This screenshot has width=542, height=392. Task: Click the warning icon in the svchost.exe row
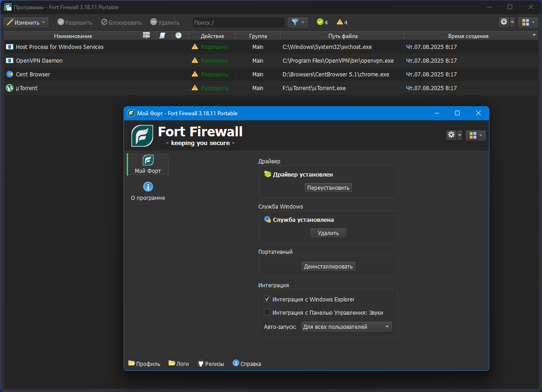[x=195, y=47]
